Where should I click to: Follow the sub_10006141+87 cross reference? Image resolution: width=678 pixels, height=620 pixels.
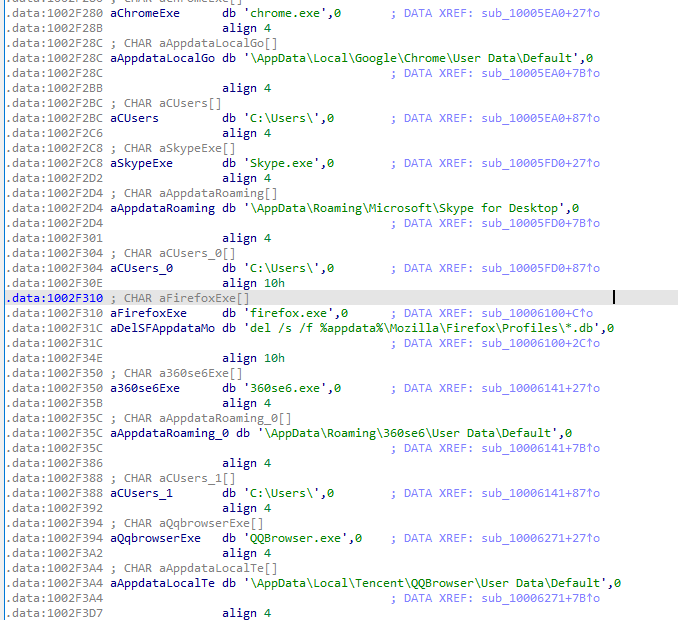coord(540,493)
